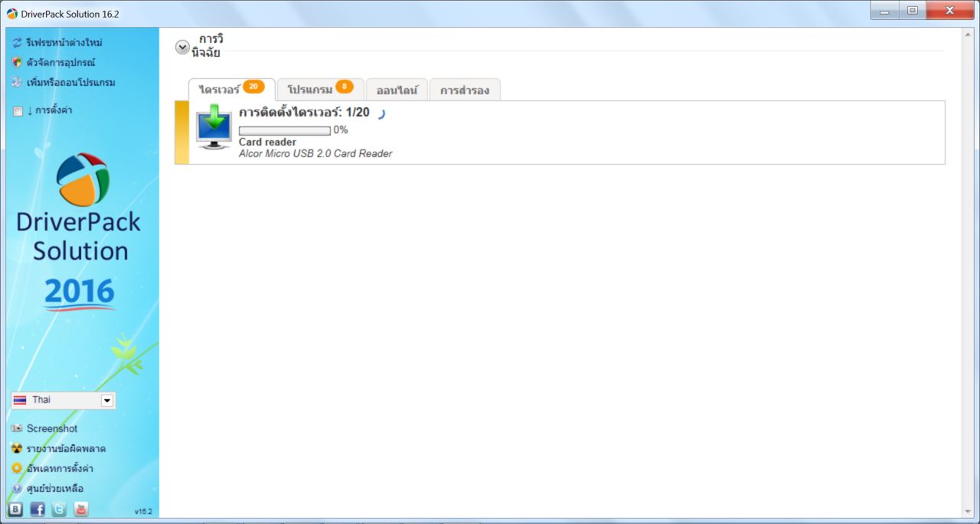Click the DriverPack Solution logo

point(82,180)
